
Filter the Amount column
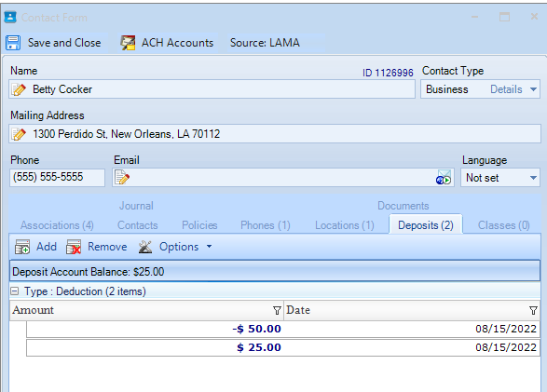(x=277, y=310)
